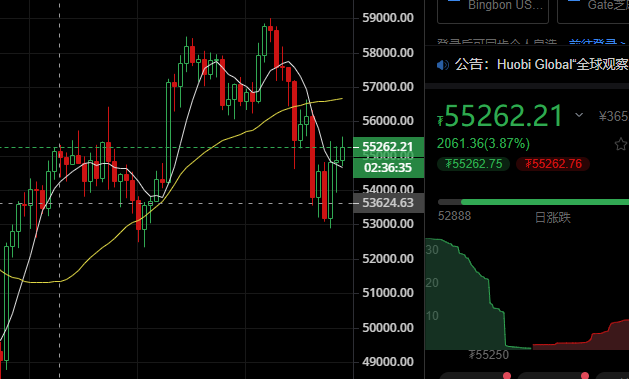Click the daily low value 52888

pos(455,216)
